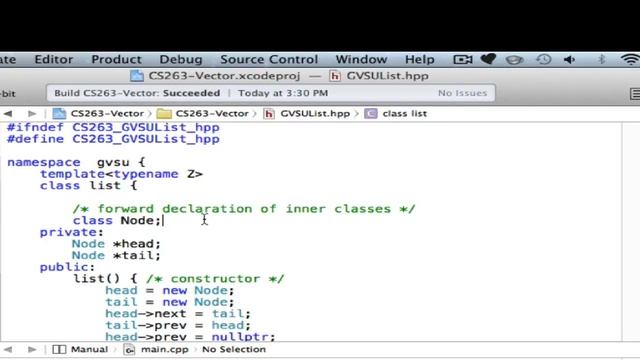This screenshot has height=360, width=640.
Task: Go back in the editor jump bar
Action: [x=8, y=113]
